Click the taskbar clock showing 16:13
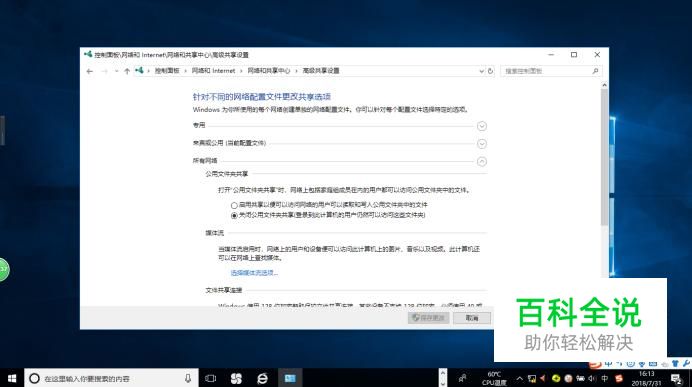692x387 pixels. tap(646, 378)
